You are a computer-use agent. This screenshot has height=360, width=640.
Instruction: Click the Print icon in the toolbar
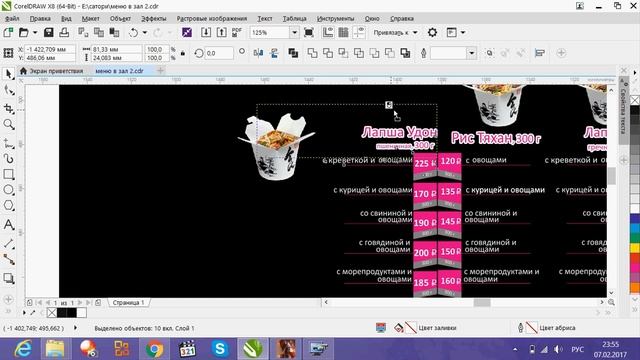(64, 32)
